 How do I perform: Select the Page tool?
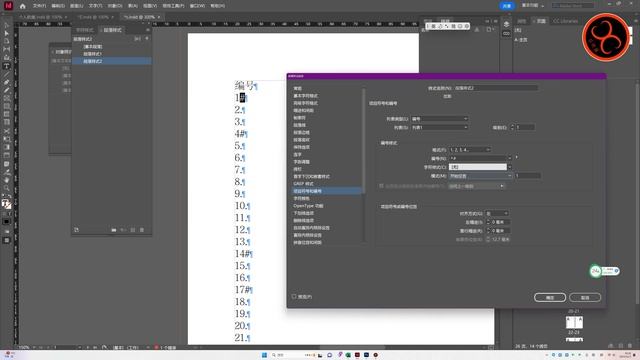point(7,41)
